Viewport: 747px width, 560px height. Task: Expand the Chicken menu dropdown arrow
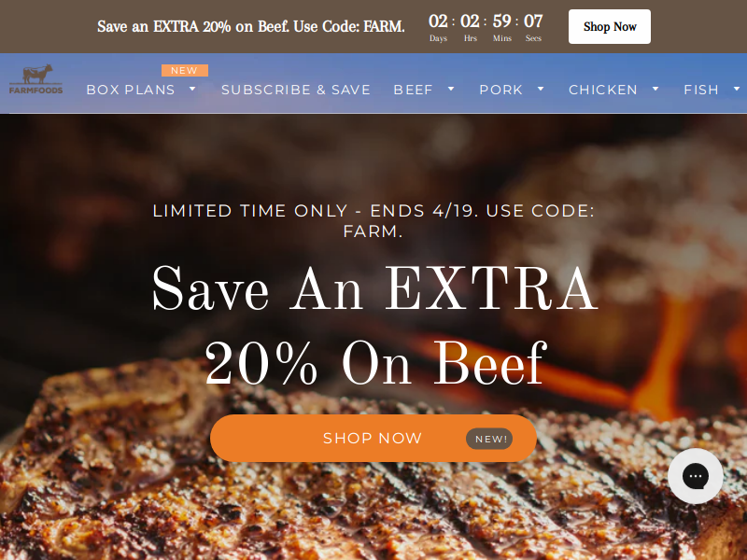click(655, 89)
